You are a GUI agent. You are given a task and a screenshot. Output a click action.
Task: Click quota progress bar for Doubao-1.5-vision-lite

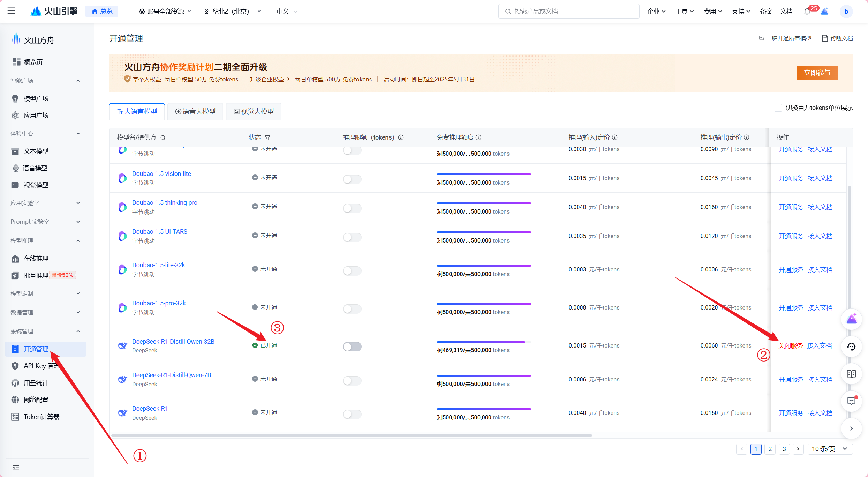[x=484, y=174]
